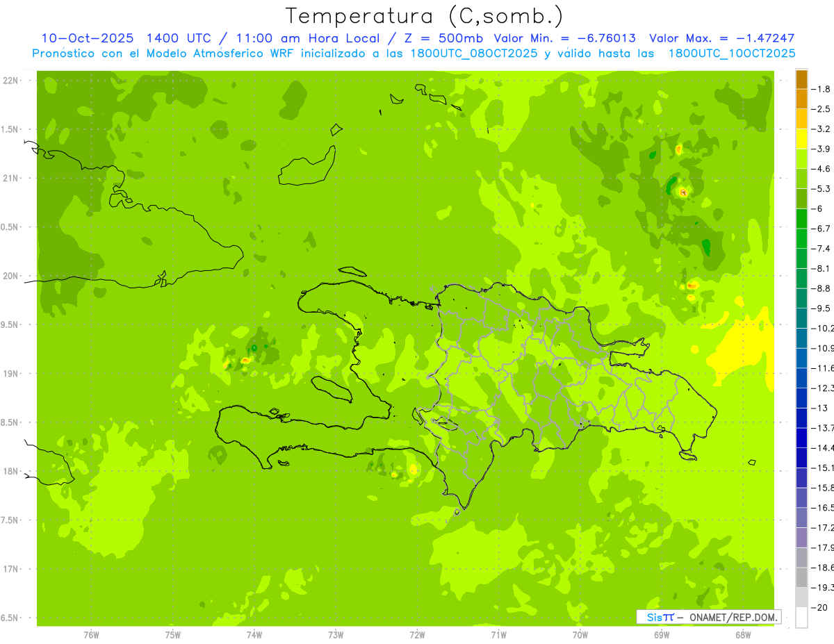Click the 'Valor Max. = -1.47247' value

coord(722,38)
